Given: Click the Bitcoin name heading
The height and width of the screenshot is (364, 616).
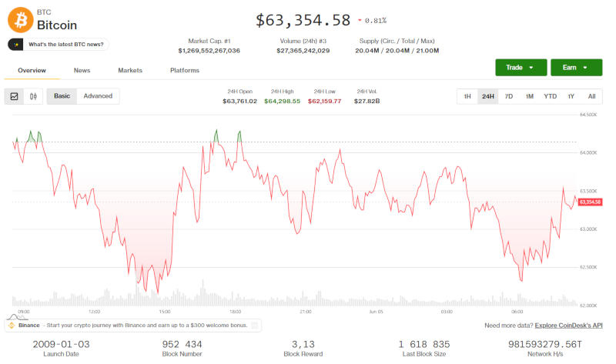Looking at the screenshot, I should tap(57, 25).
